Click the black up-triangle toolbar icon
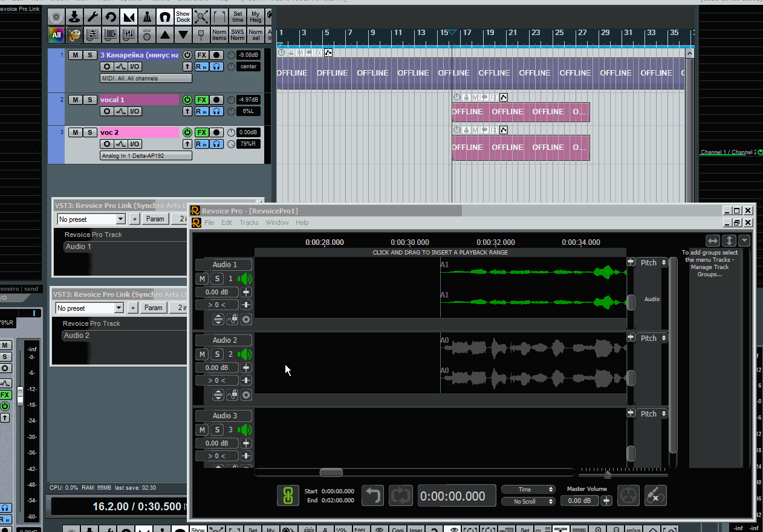Screen dimensions: 763x532 pyautogui.click(x=165, y=34)
